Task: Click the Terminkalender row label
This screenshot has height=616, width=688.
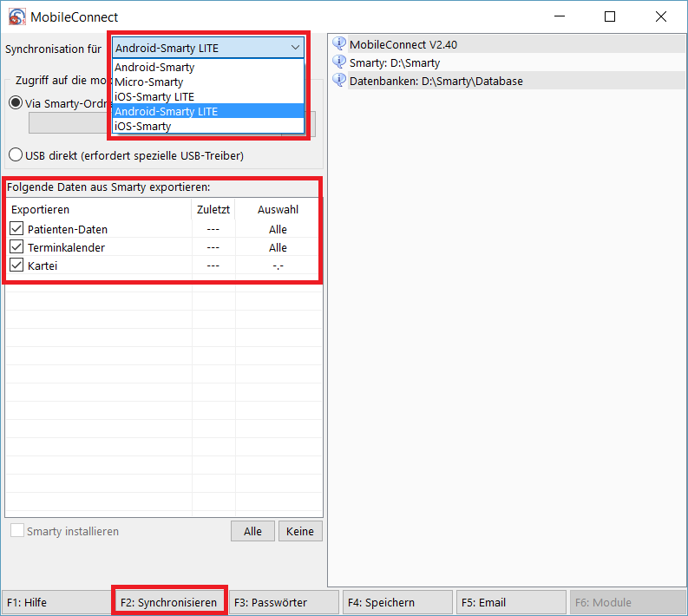Action: (66, 247)
